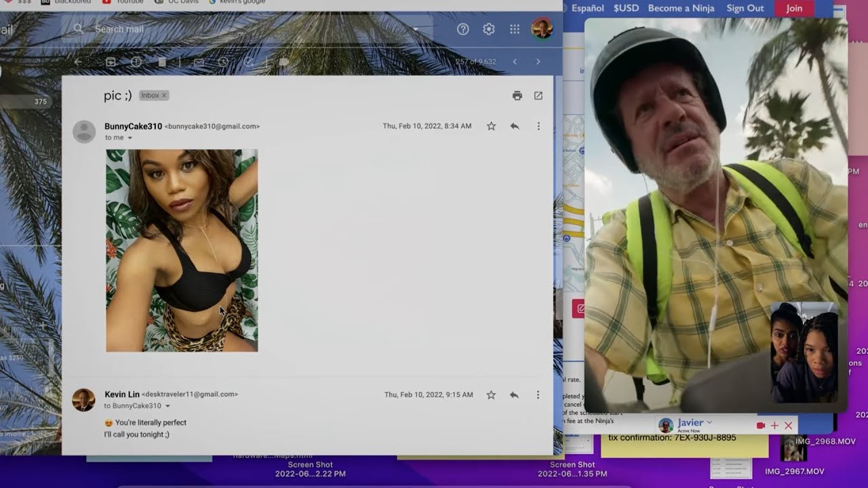Toggle video camera in Javier call
This screenshot has width=868, height=488.
pyautogui.click(x=761, y=426)
